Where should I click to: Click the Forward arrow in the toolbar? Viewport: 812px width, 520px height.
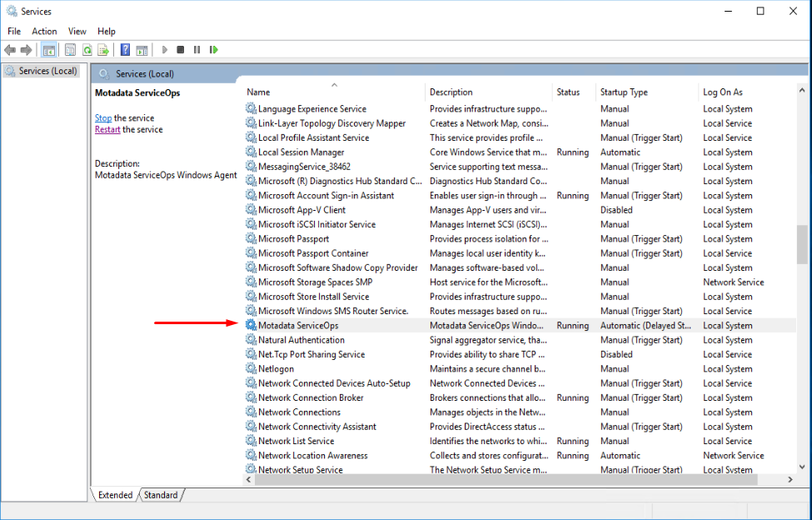(26, 50)
